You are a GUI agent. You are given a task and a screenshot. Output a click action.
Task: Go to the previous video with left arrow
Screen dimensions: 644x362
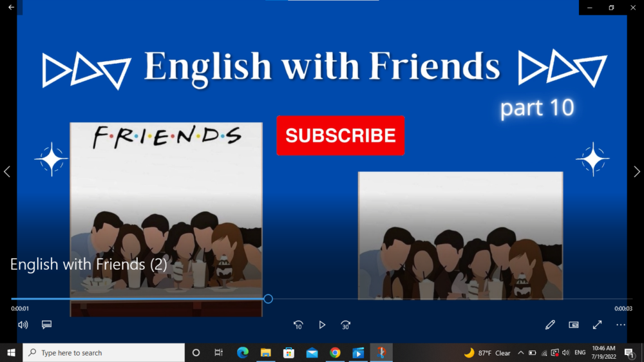pyautogui.click(x=7, y=171)
